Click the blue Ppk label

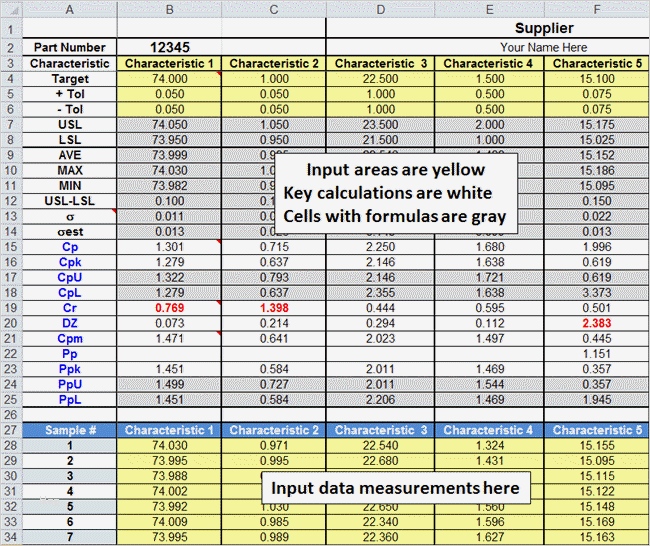click(70, 369)
